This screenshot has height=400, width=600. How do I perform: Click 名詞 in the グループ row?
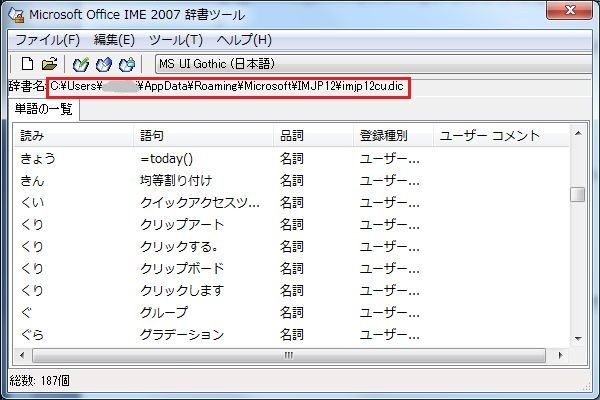pyautogui.click(x=292, y=312)
